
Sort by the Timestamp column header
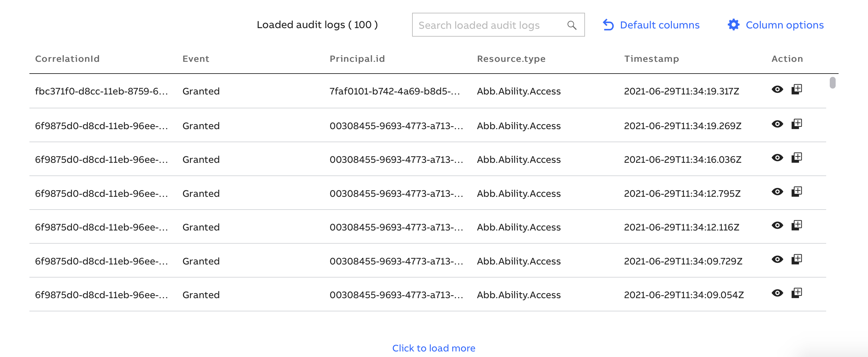[651, 59]
